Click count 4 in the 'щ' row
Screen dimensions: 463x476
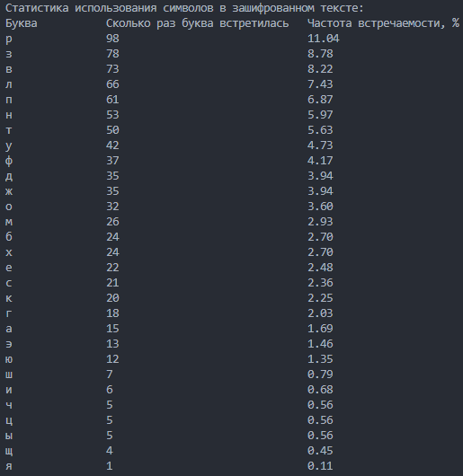(x=110, y=451)
